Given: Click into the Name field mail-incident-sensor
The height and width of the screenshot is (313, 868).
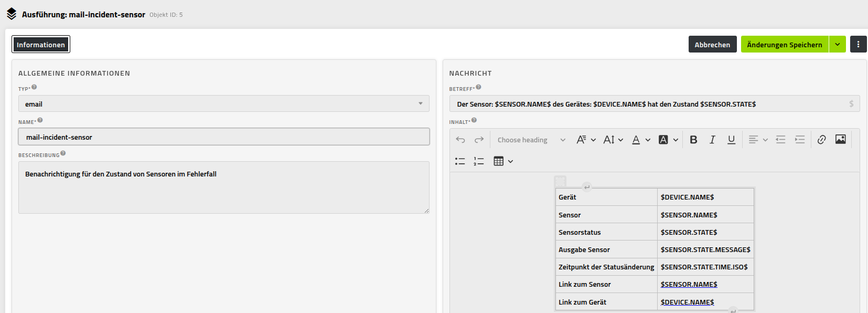Looking at the screenshot, I should [224, 137].
